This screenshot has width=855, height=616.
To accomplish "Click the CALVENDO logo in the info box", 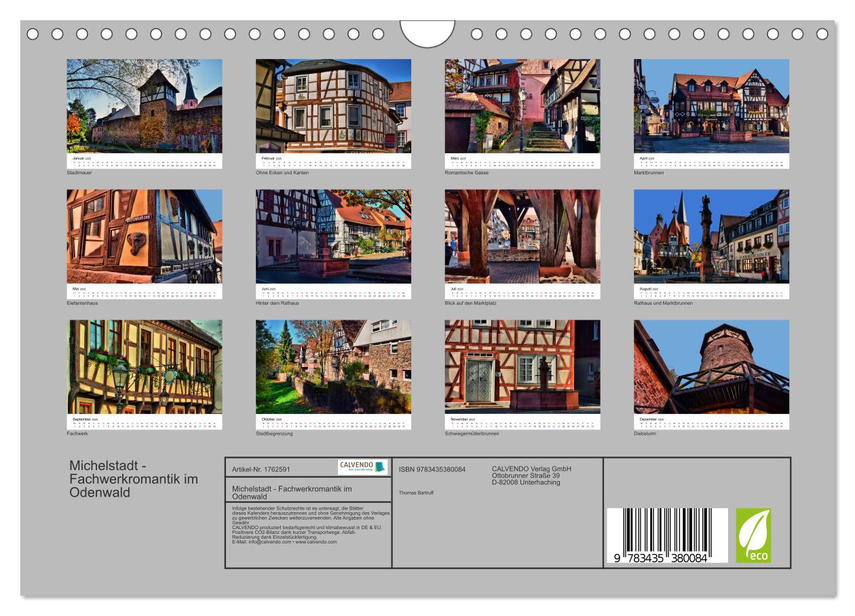I will click(364, 467).
